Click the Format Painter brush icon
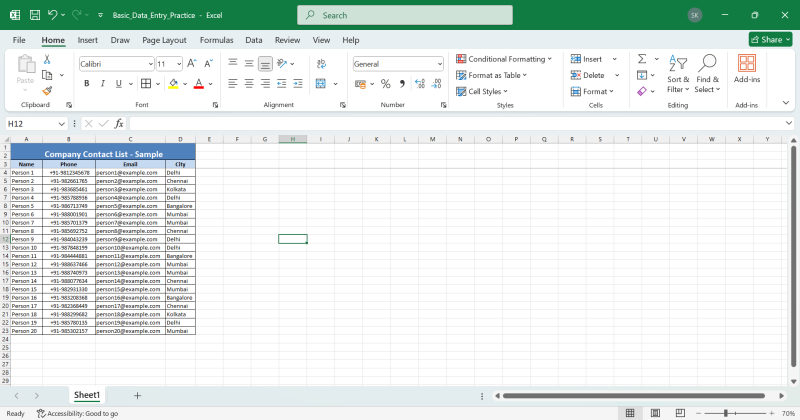This screenshot has height=420, width=800. (x=47, y=91)
